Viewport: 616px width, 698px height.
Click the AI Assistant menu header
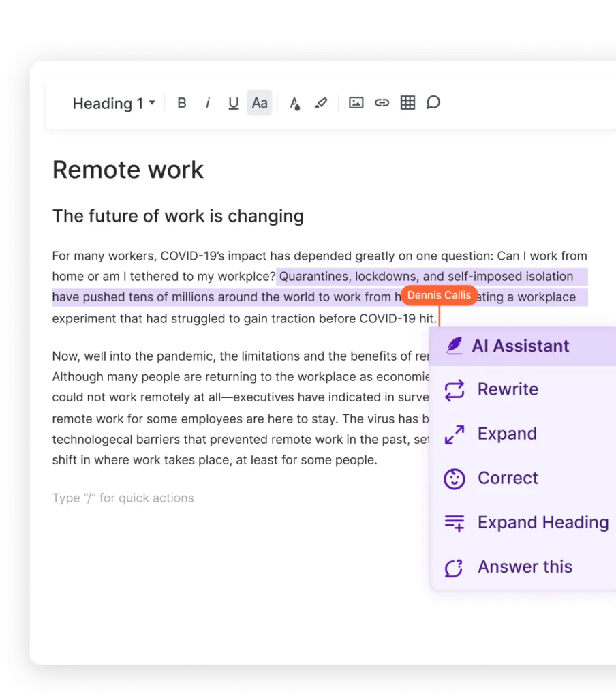521,346
